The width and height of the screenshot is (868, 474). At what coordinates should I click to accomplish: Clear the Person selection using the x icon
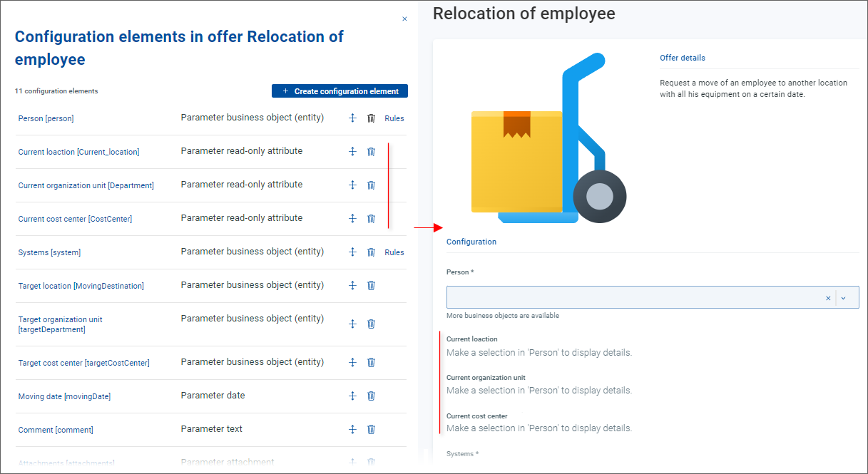click(x=827, y=297)
